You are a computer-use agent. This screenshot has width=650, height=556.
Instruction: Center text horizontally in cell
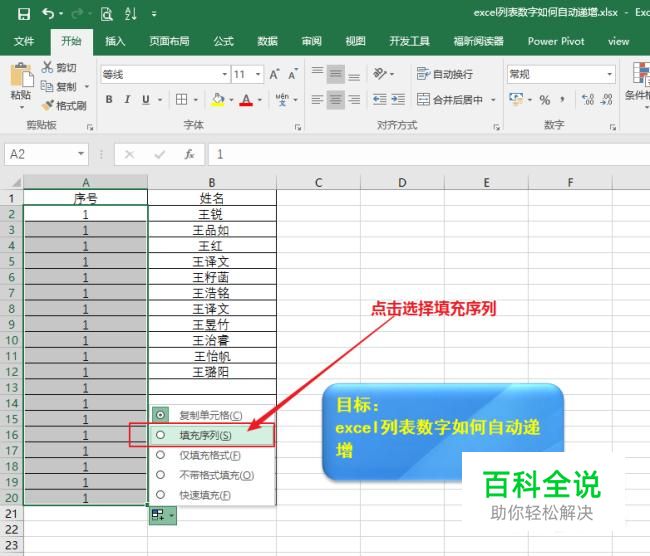pos(335,100)
